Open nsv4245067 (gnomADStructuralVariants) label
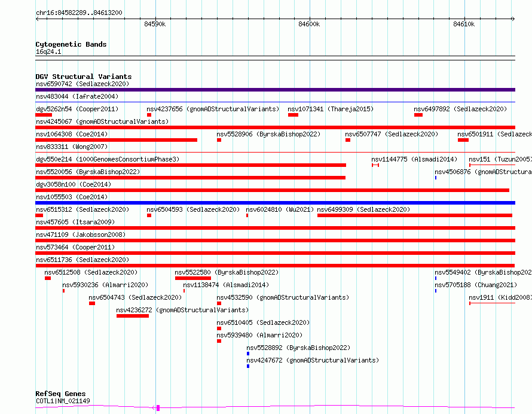Image resolution: width=532 pixels, height=414 pixels. [x=102, y=121]
